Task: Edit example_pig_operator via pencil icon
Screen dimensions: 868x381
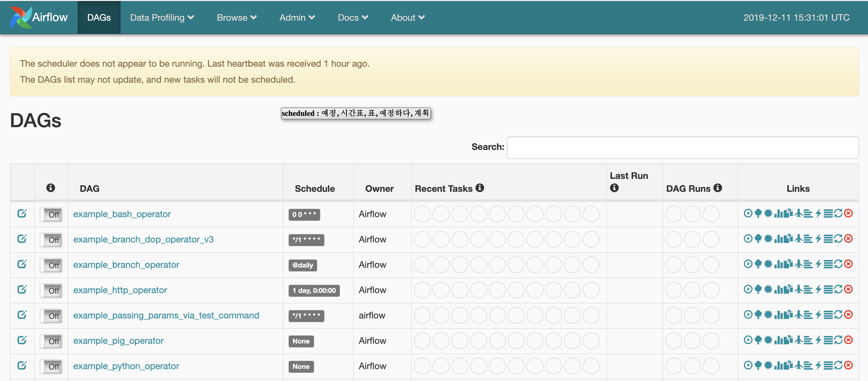Action: (22, 340)
